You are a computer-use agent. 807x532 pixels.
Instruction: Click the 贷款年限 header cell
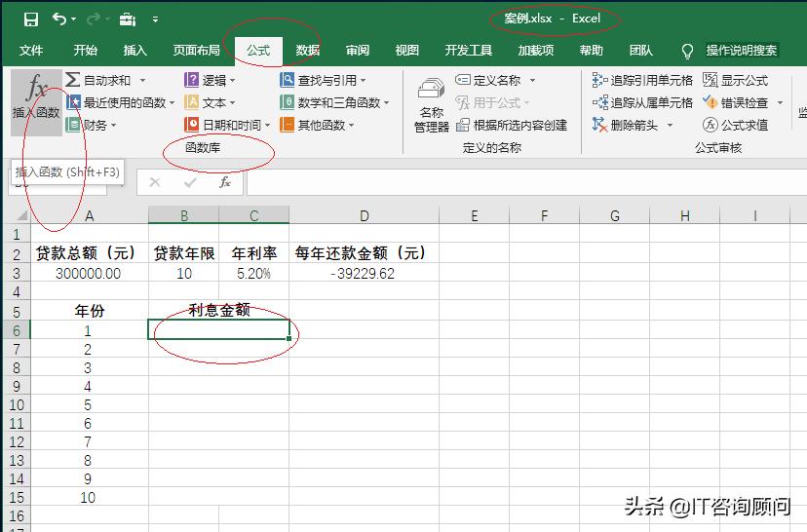(x=184, y=252)
